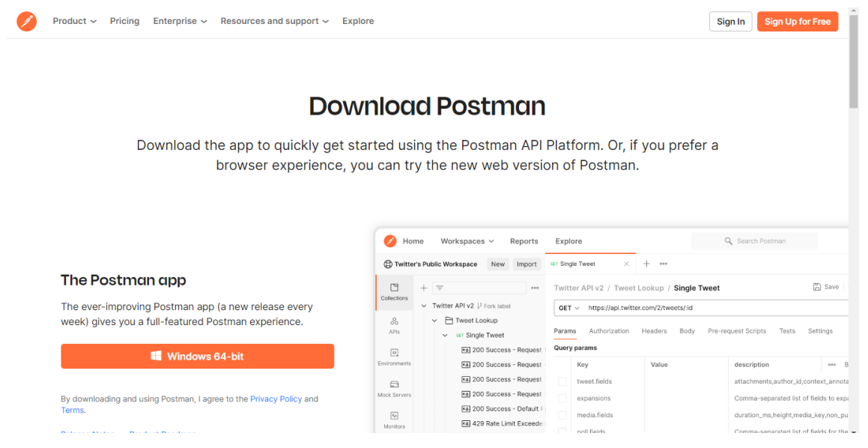
Task: Click the Postman logo in the site header
Action: tap(26, 21)
